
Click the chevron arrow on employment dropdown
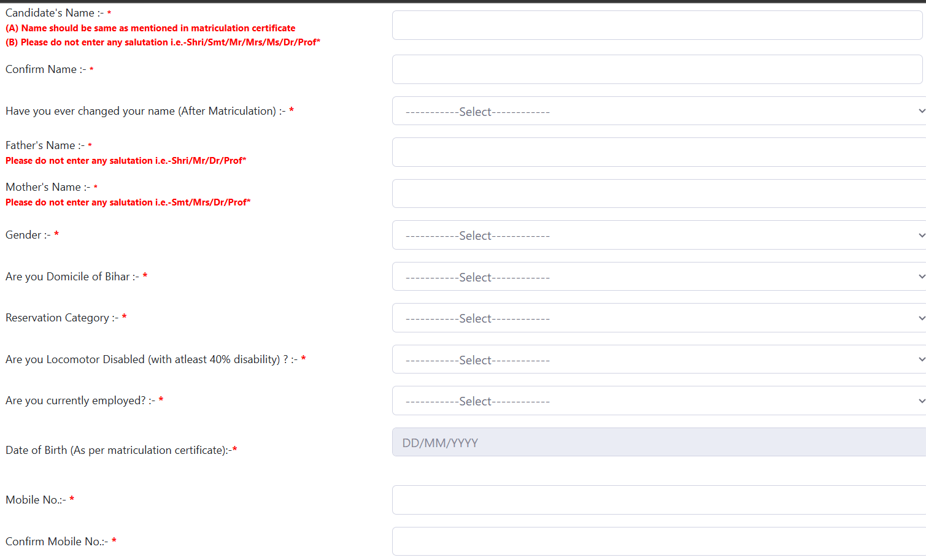pyautogui.click(x=921, y=401)
